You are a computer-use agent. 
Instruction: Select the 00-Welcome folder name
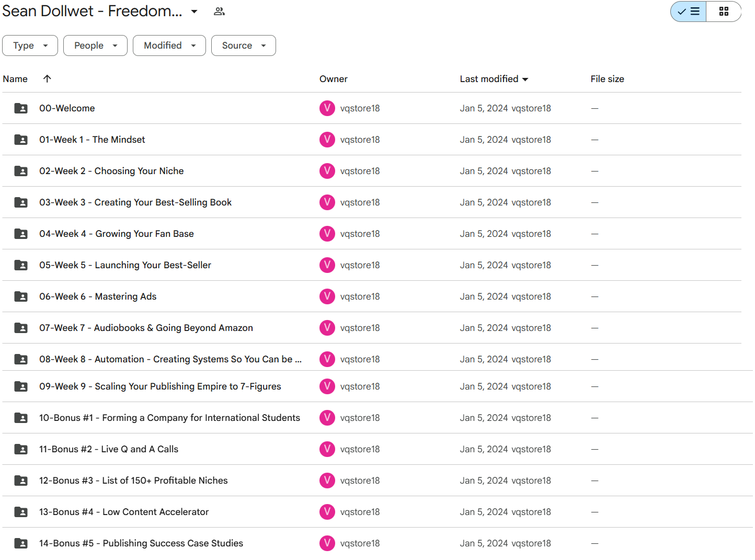pyautogui.click(x=67, y=108)
